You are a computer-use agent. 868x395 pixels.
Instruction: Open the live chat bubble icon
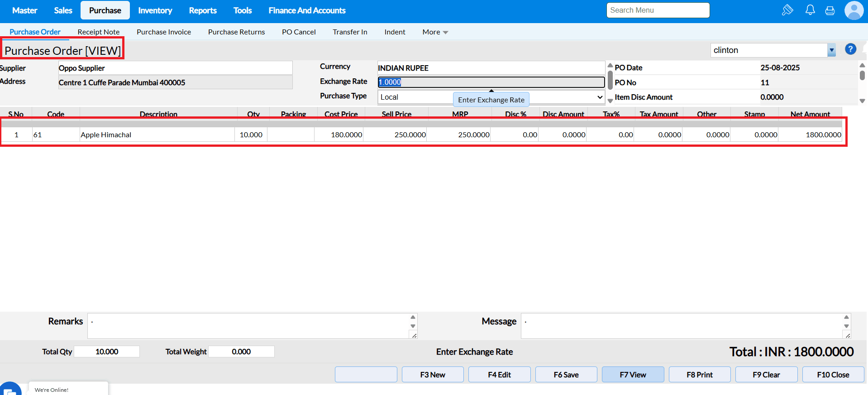coord(10,390)
